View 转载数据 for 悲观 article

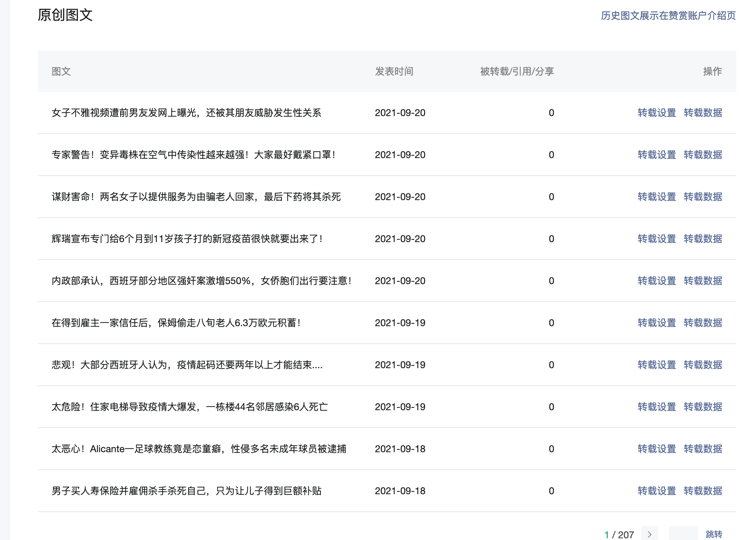tap(703, 365)
